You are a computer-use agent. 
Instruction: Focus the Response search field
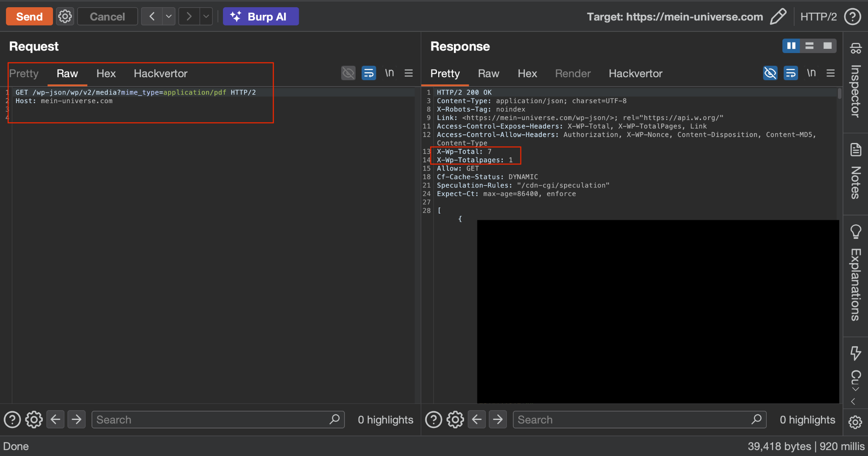click(640, 420)
